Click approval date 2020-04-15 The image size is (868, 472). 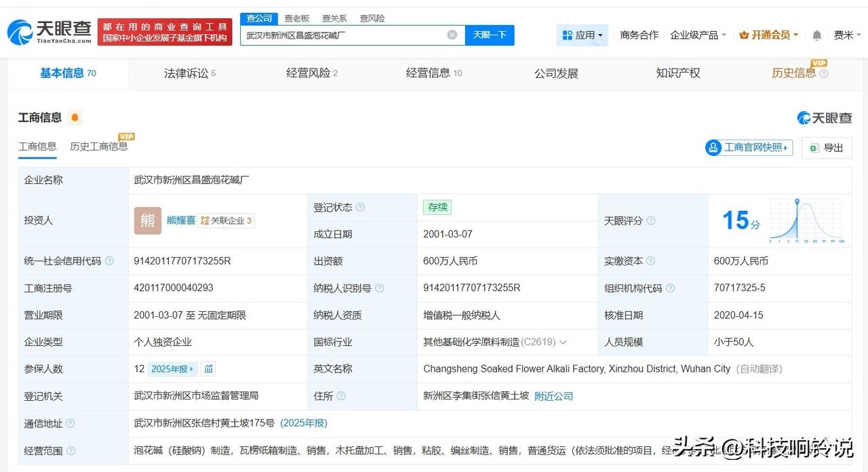pyautogui.click(x=738, y=315)
